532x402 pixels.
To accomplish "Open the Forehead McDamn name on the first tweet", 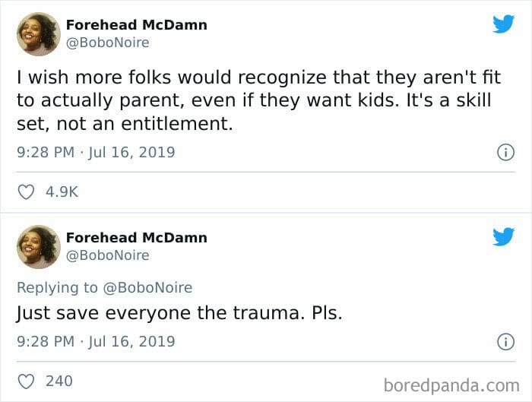I will tap(136, 25).
